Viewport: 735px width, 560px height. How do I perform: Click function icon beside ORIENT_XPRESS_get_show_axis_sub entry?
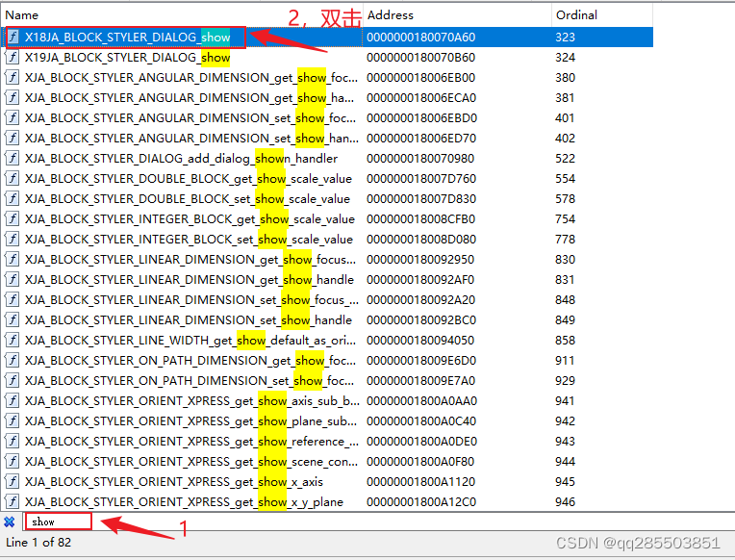pyautogui.click(x=13, y=400)
